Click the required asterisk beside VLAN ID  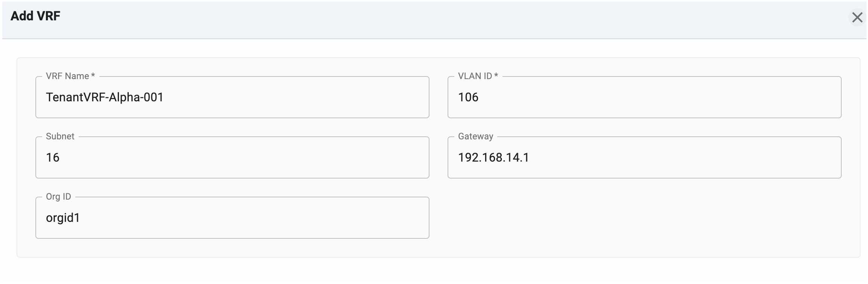[496, 76]
